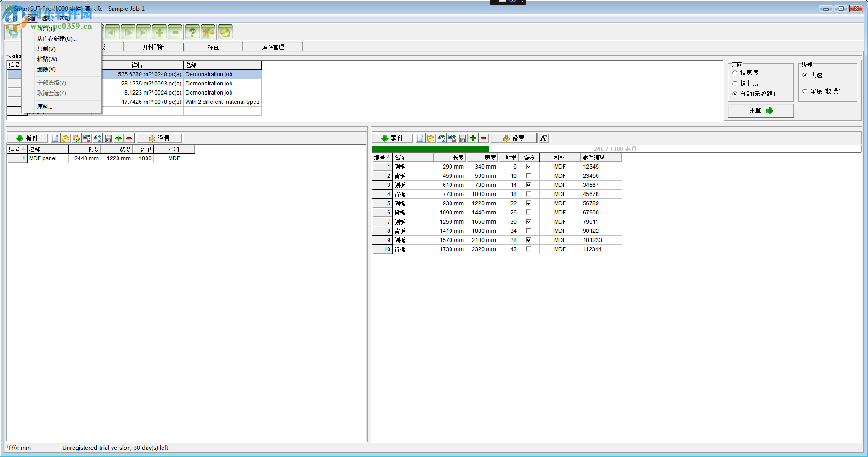Select the '深度 (较慢)' level radio option
Viewport: 868px width, 457px height.
pos(805,91)
